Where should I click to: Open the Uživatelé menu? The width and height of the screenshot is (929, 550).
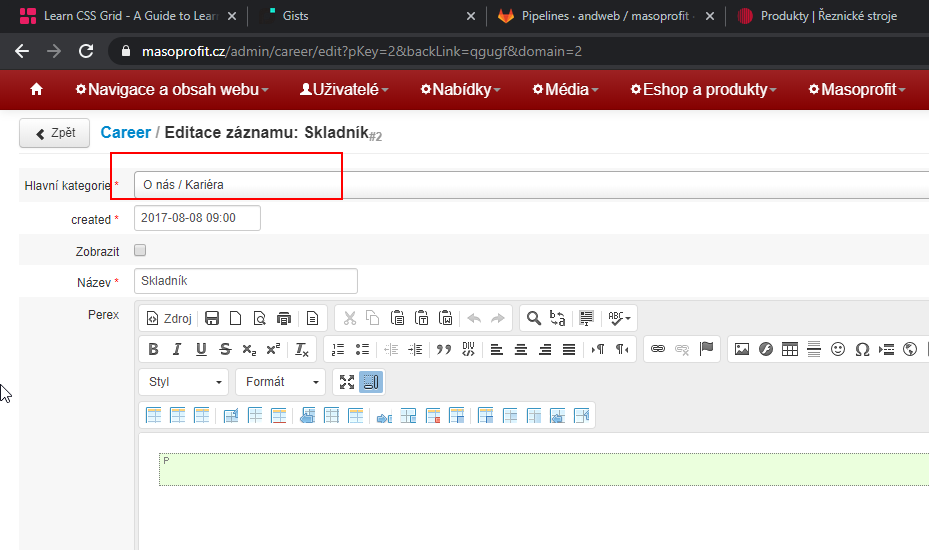click(344, 89)
